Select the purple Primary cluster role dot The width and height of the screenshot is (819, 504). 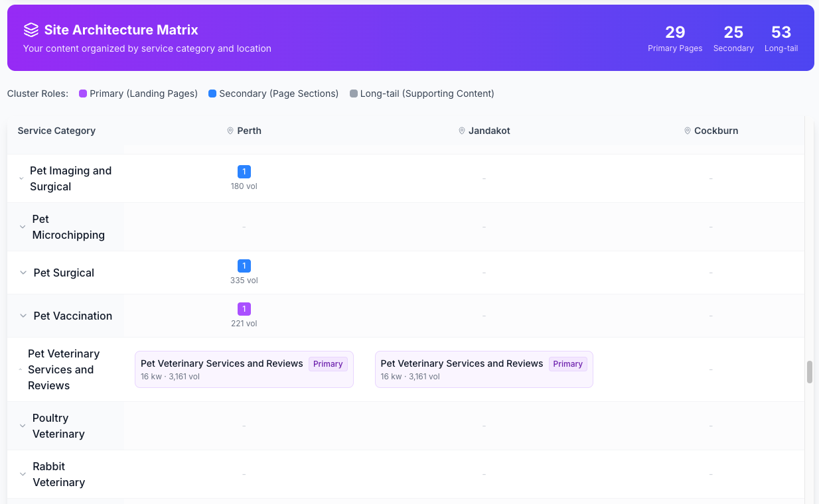point(82,94)
